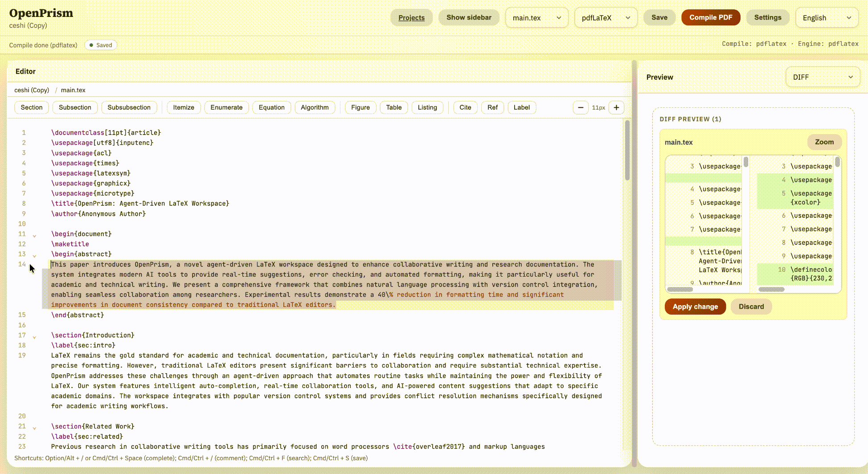Save the current file
This screenshot has width=868, height=474.
pyautogui.click(x=659, y=17)
